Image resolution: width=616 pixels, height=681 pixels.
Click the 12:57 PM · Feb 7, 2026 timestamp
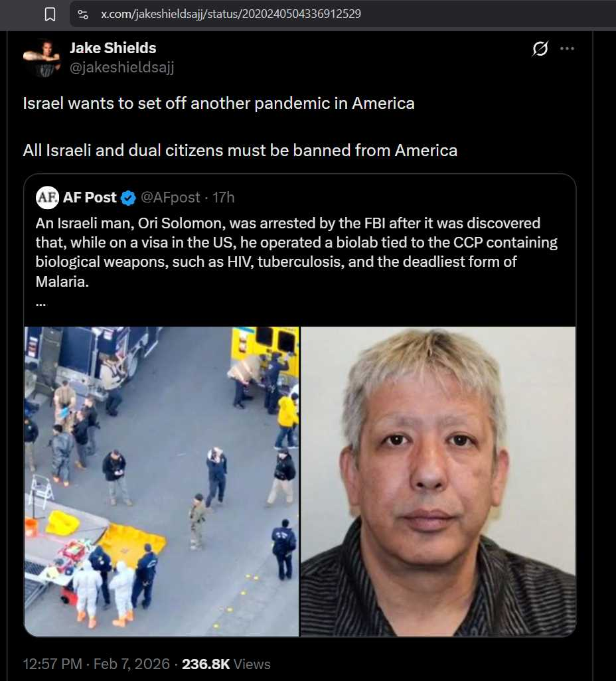(x=96, y=664)
